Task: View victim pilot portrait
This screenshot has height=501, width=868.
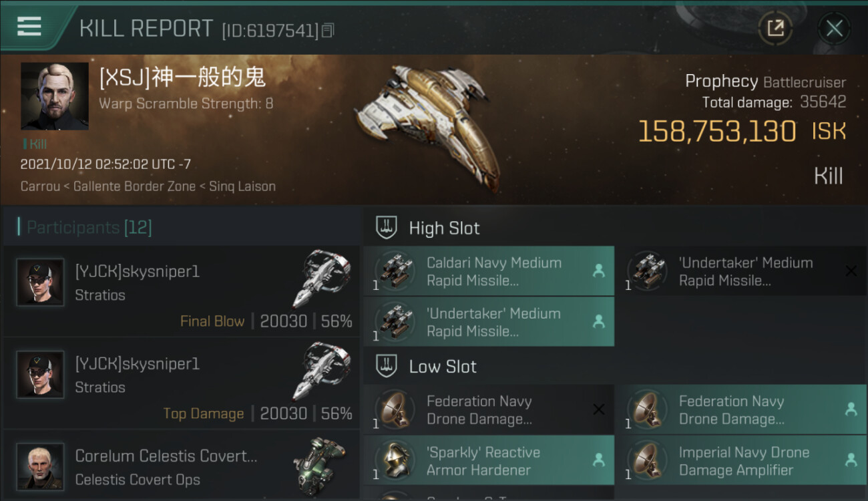Action: (x=55, y=96)
